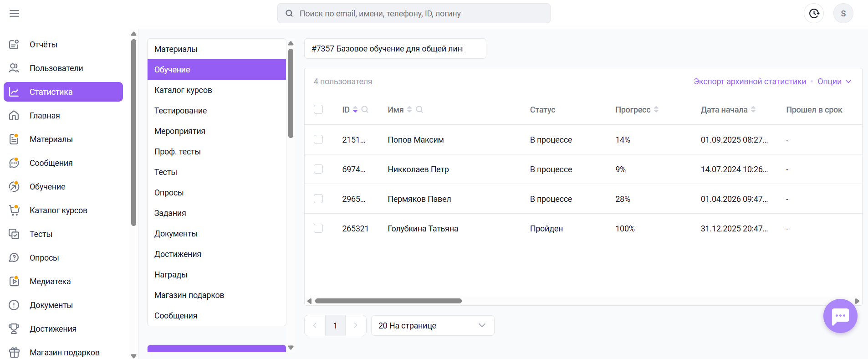Click the horizontal table scrollbar
The image size is (868, 359).
(388, 301)
